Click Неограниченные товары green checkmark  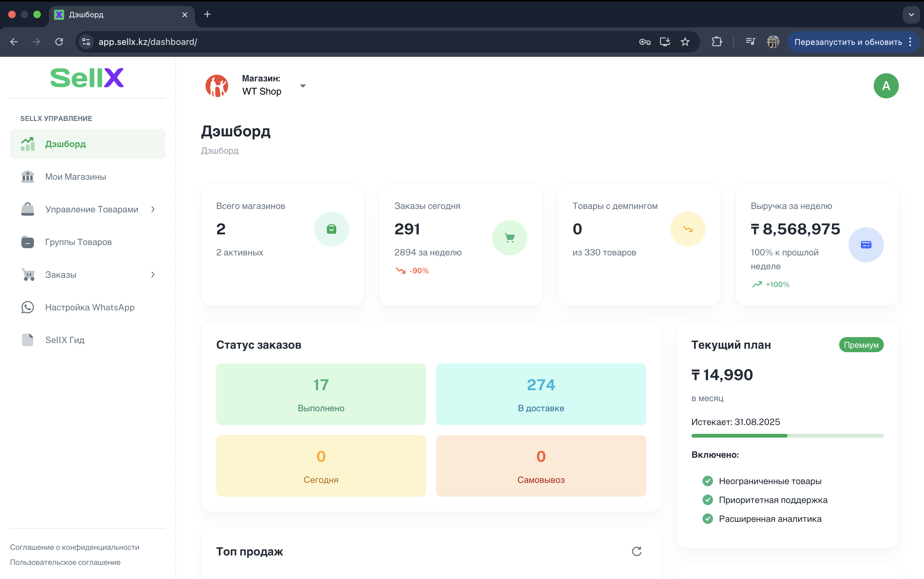[707, 481]
